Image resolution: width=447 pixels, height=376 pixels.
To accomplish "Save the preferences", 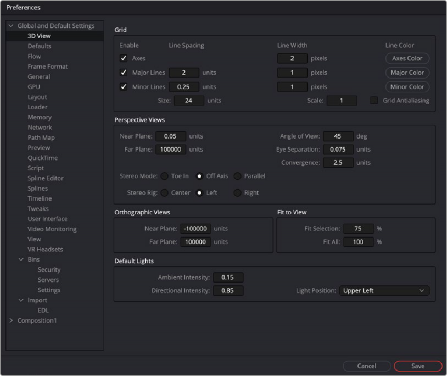I will coord(418,366).
